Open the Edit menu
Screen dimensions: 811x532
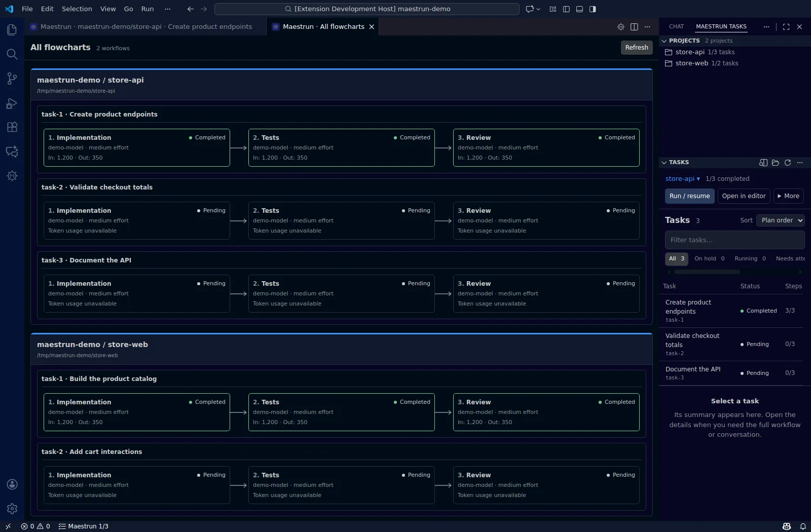pyautogui.click(x=47, y=9)
